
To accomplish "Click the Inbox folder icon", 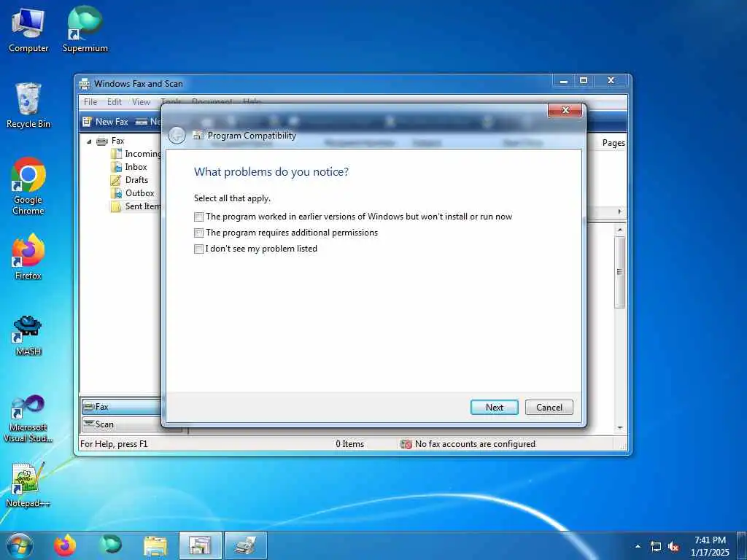I will (x=116, y=167).
